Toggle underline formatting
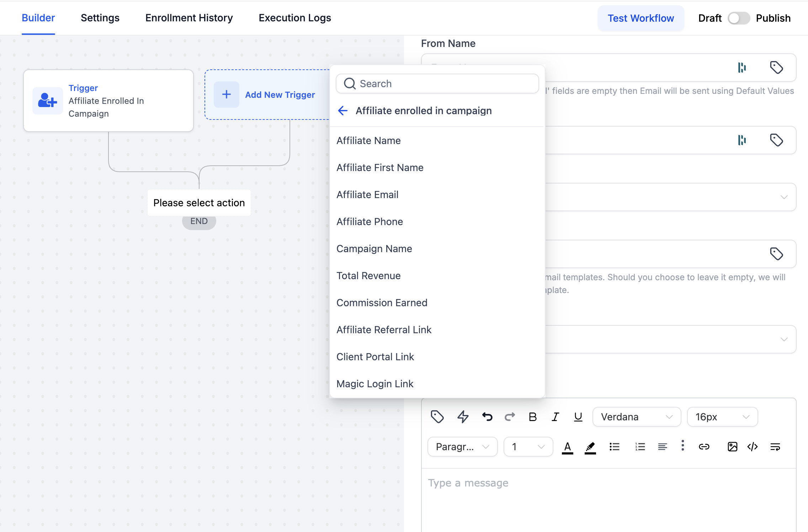808x532 pixels. (578, 416)
